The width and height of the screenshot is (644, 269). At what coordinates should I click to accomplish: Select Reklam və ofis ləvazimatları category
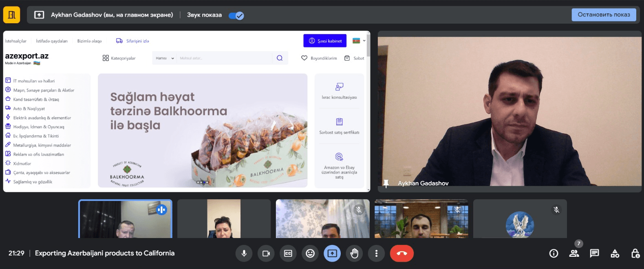pyautogui.click(x=35, y=154)
